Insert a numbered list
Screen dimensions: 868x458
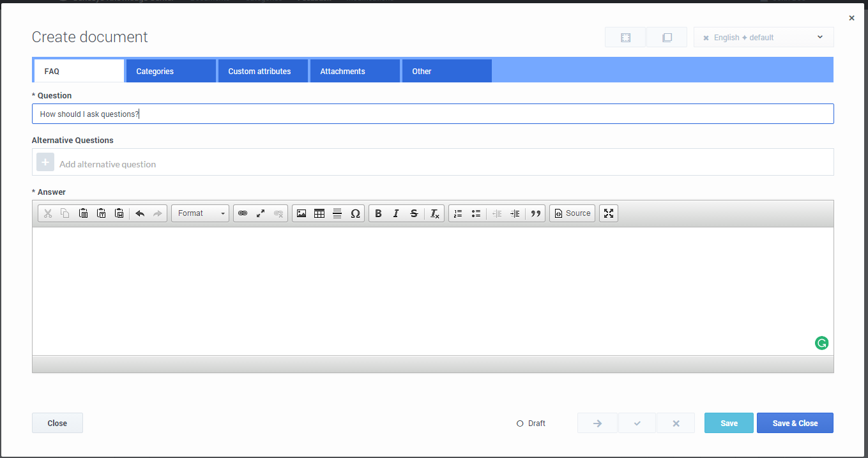(x=458, y=213)
